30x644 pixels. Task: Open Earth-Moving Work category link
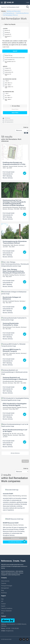click(x=22, y=13)
